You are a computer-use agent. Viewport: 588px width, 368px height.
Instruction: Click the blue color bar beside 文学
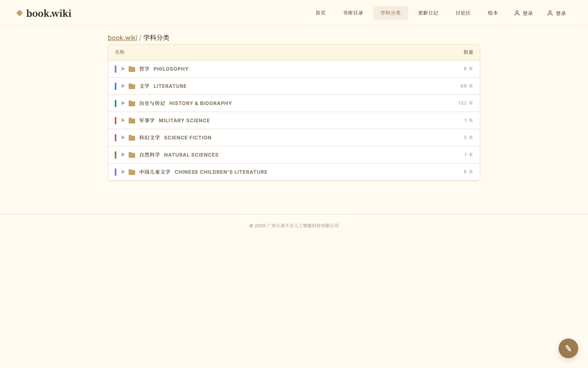(x=116, y=86)
